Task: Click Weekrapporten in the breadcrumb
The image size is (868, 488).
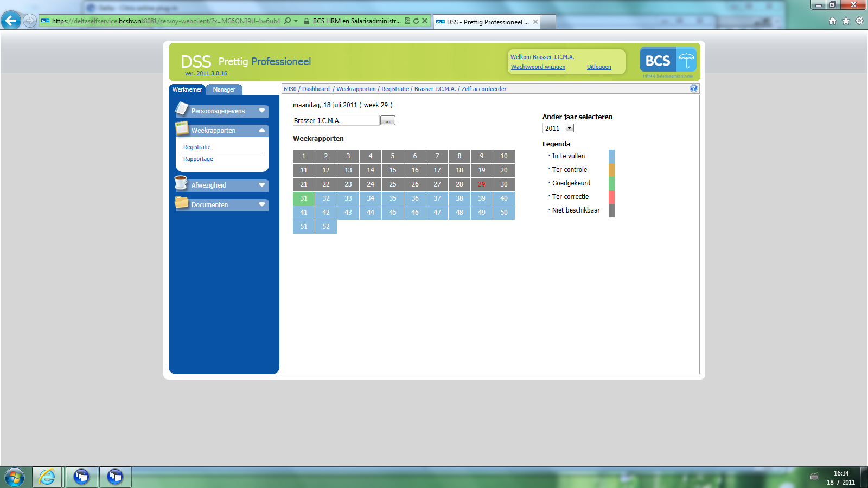Action: [356, 89]
